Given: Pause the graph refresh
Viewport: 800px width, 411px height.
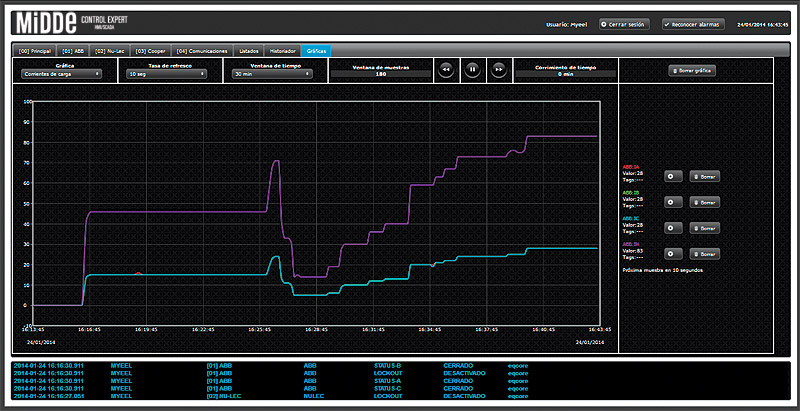Looking at the screenshot, I should point(471,70).
